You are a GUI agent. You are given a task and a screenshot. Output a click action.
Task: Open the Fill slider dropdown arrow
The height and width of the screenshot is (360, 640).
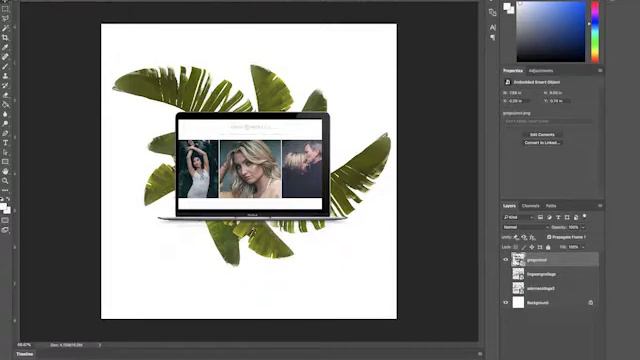pos(583,247)
